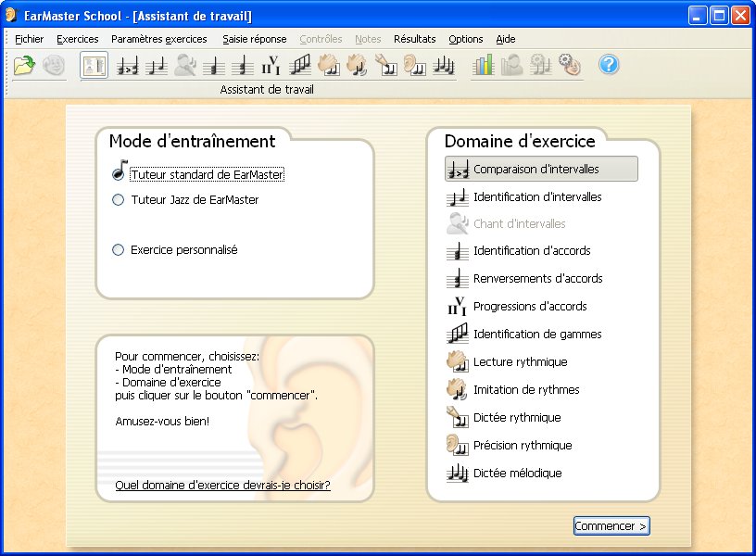
Task: Open the Fichier menu
Action: click(29, 39)
